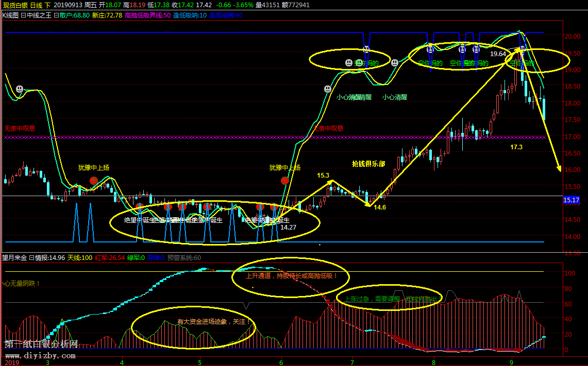
Task: Open www.diyizby.com watermark link
Action: click(x=40, y=355)
